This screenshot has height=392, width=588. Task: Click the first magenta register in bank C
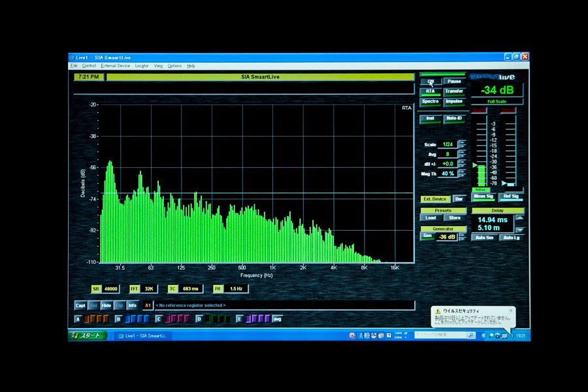pos(168,319)
